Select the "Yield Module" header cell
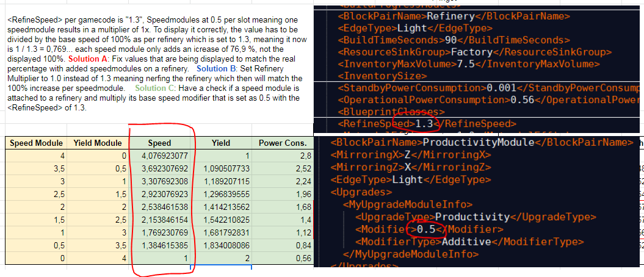The height and width of the screenshot is (277, 644). [93, 143]
